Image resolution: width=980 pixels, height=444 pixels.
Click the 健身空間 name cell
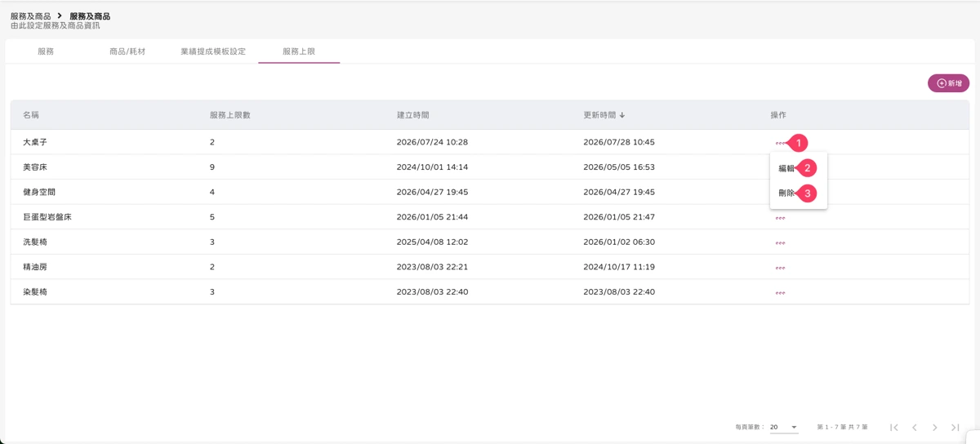coord(39,193)
